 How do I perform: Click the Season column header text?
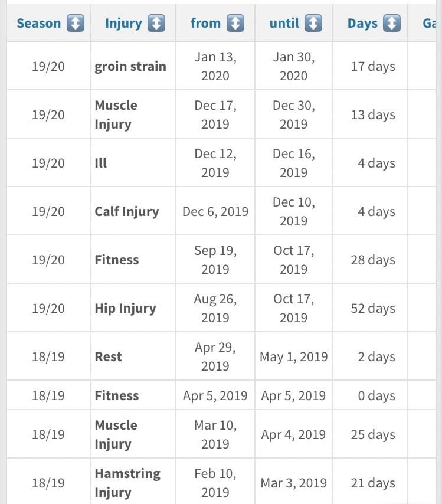pyautogui.click(x=39, y=24)
